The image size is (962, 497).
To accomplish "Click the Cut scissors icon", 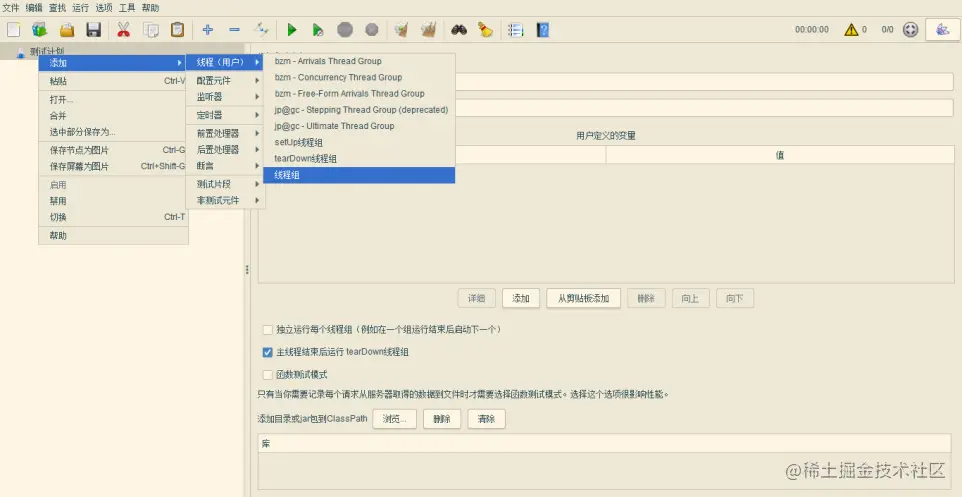I will [123, 29].
